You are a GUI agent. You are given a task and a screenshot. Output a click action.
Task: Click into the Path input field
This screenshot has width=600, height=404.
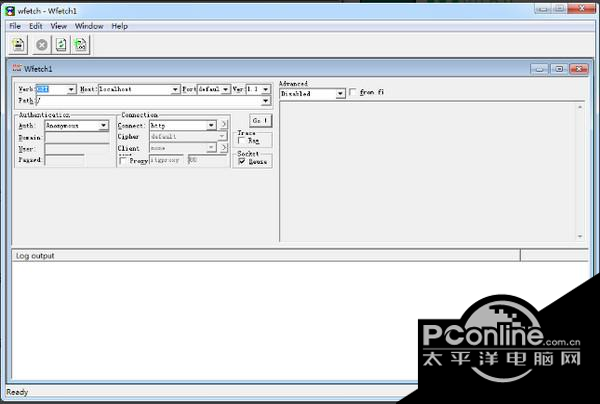pyautogui.click(x=148, y=101)
